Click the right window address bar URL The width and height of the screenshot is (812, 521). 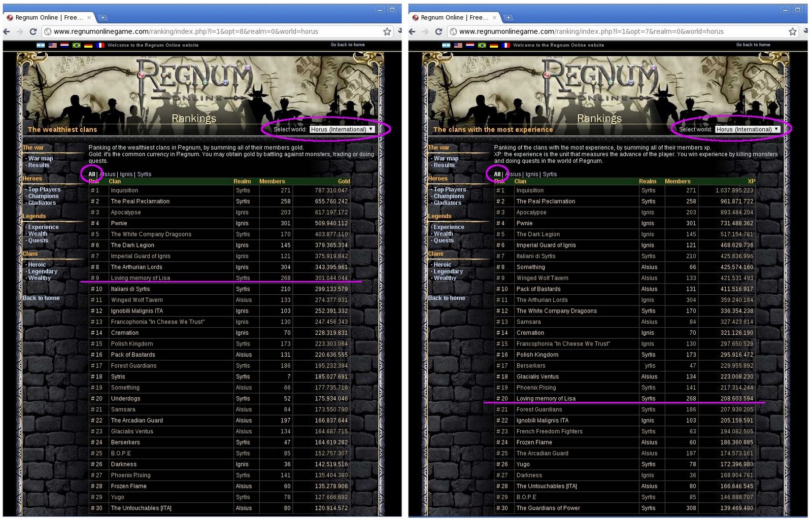point(591,31)
